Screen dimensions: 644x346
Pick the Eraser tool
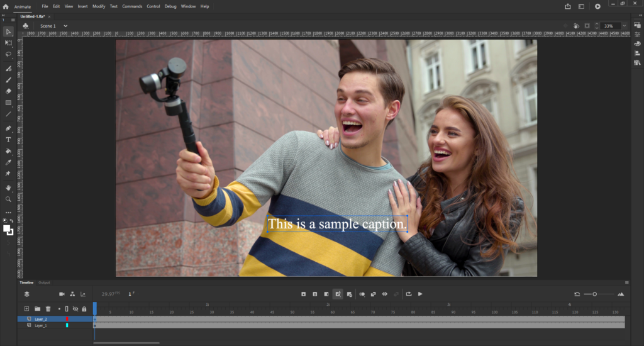[8, 91]
